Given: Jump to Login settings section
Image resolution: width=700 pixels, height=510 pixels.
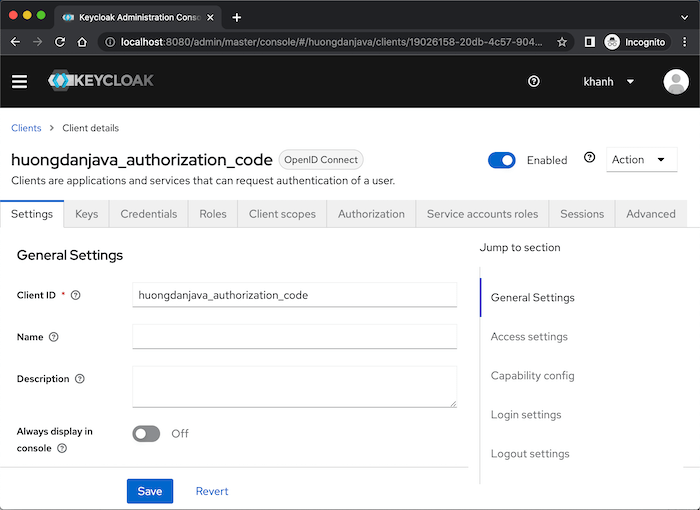Looking at the screenshot, I should tap(526, 414).
